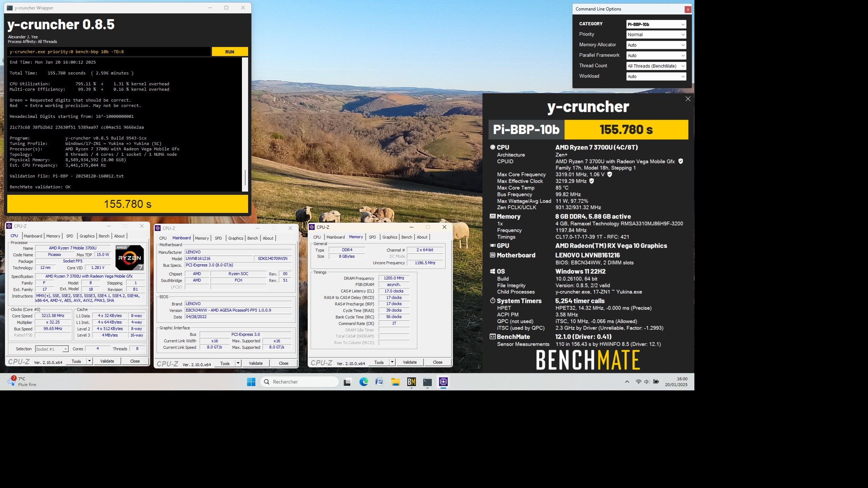The height and width of the screenshot is (488, 868).
Task: Click y-cruncher Wrapper title bar icon
Action: click(10, 8)
